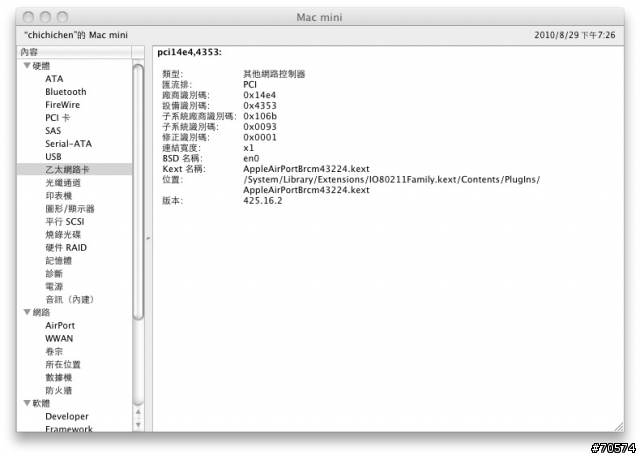The image size is (640, 456).
Task: Select 診斷 in the sidebar
Action: [x=54, y=274]
